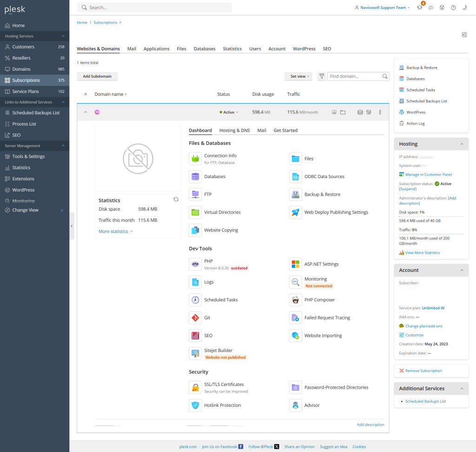Refresh statistics with the reload icon
This screenshot has width=476, height=452.
(176, 199)
